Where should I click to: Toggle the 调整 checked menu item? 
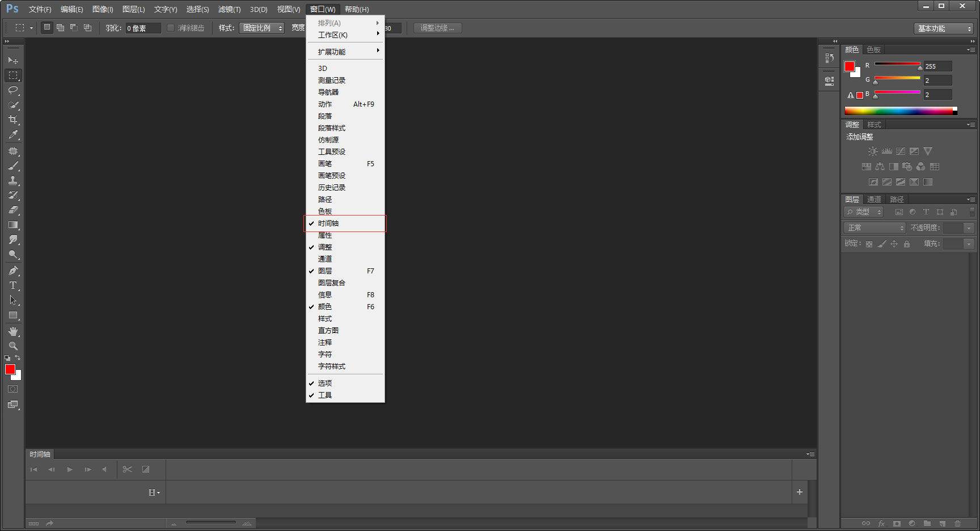click(345, 247)
